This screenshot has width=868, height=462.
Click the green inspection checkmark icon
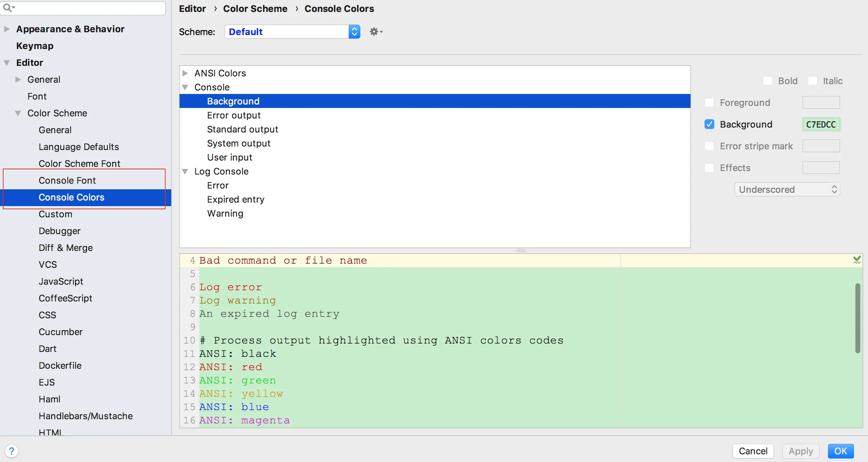[857, 260]
